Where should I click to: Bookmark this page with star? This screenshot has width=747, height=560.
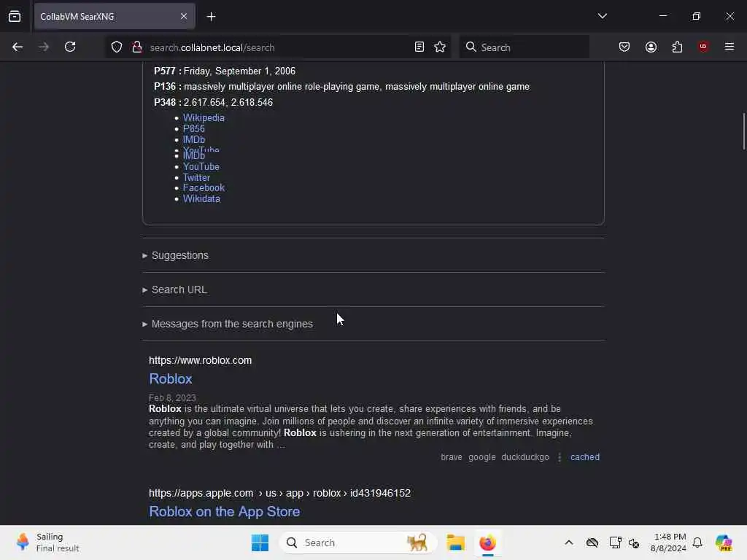[440, 47]
